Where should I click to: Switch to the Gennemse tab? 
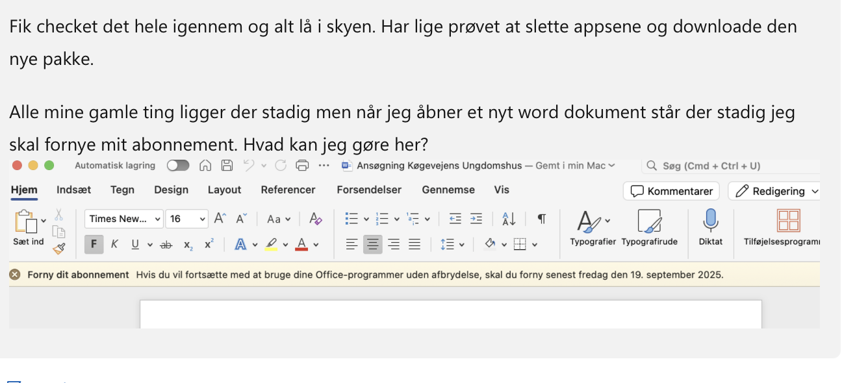[x=448, y=190]
